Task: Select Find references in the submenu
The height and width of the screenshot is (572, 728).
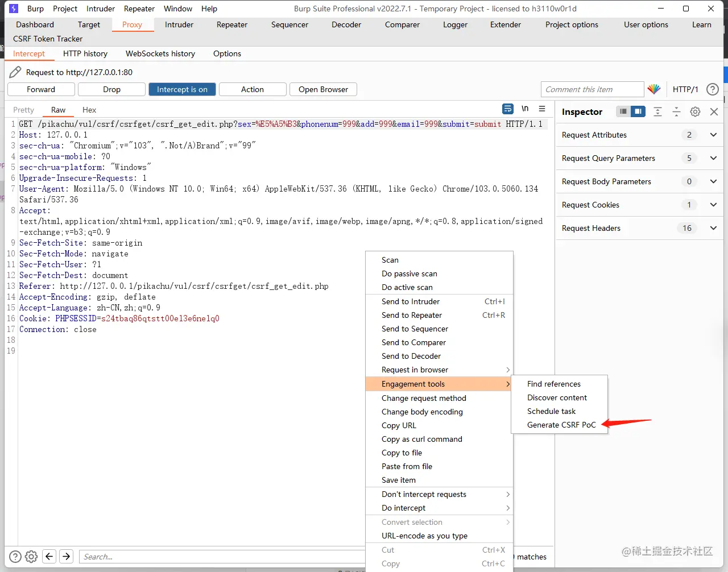Action: (x=560, y=384)
